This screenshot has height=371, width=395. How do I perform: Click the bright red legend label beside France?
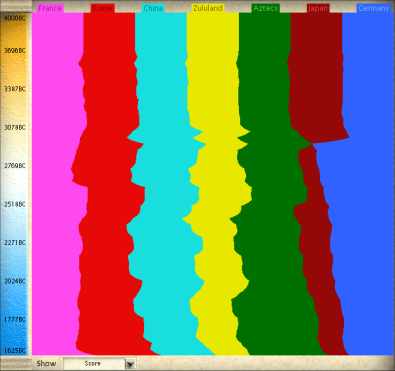pos(102,8)
